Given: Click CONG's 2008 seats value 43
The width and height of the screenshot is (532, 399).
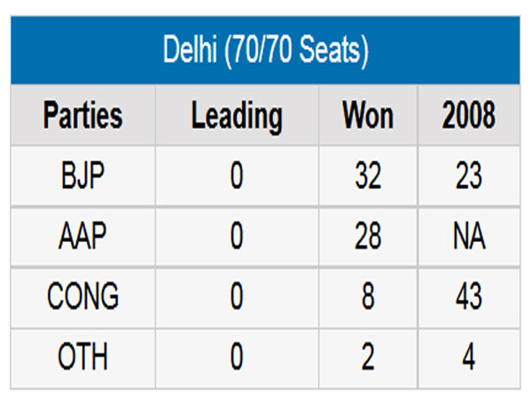Looking at the screenshot, I should [x=469, y=296].
